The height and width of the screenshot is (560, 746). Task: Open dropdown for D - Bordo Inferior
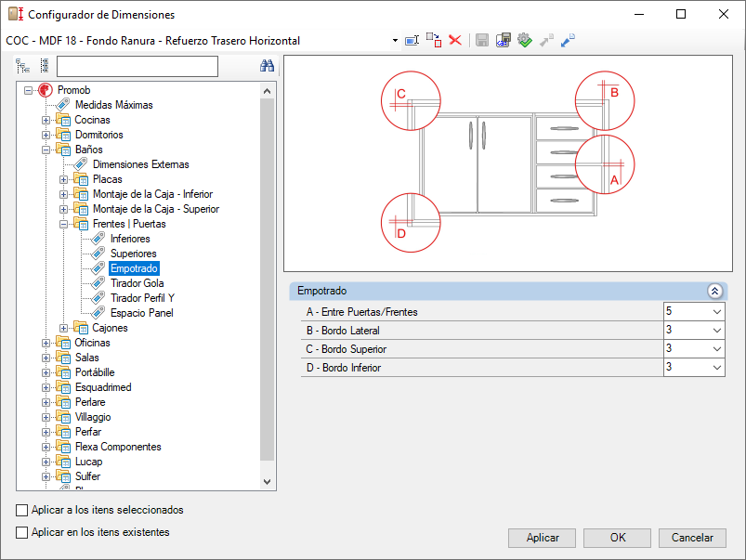tap(717, 368)
